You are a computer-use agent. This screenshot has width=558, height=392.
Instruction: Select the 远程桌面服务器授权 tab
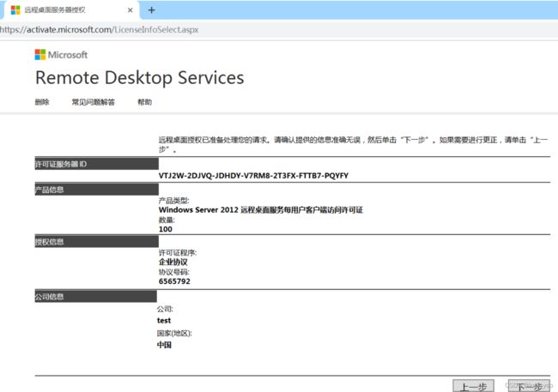coord(70,10)
